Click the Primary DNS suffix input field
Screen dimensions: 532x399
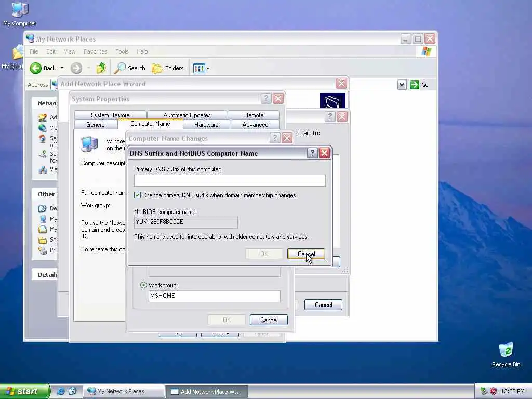230,180
